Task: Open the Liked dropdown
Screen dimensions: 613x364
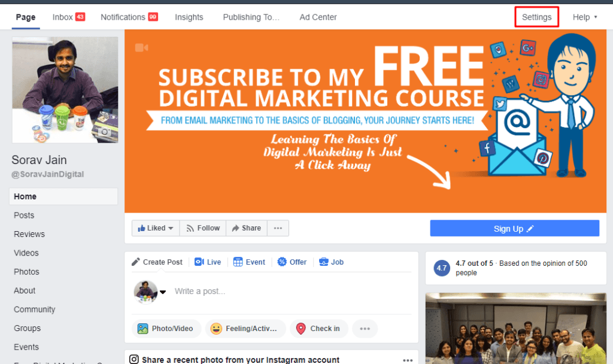Action: coord(156,228)
